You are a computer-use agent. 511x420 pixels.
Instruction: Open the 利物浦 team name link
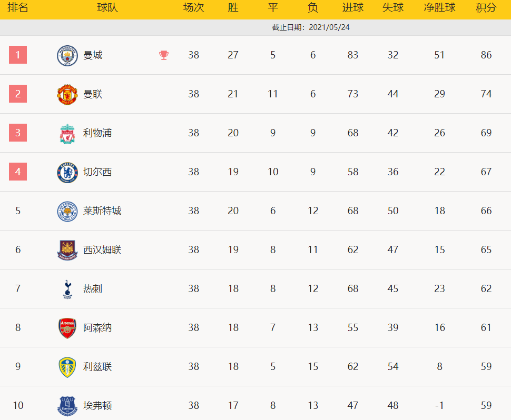click(97, 133)
